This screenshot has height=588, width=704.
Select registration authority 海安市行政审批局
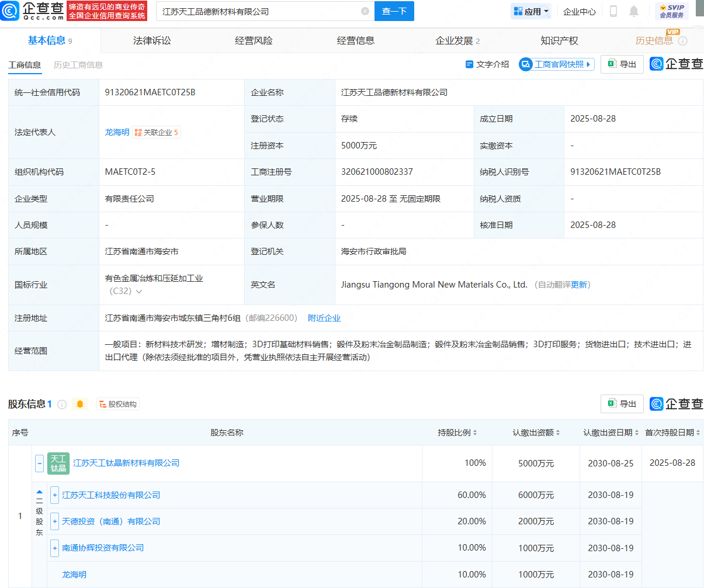click(374, 251)
